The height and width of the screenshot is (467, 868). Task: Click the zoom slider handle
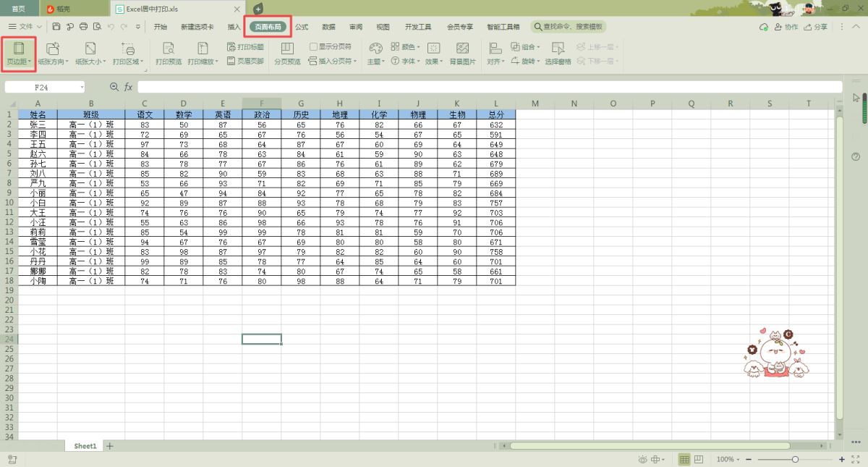click(x=795, y=460)
